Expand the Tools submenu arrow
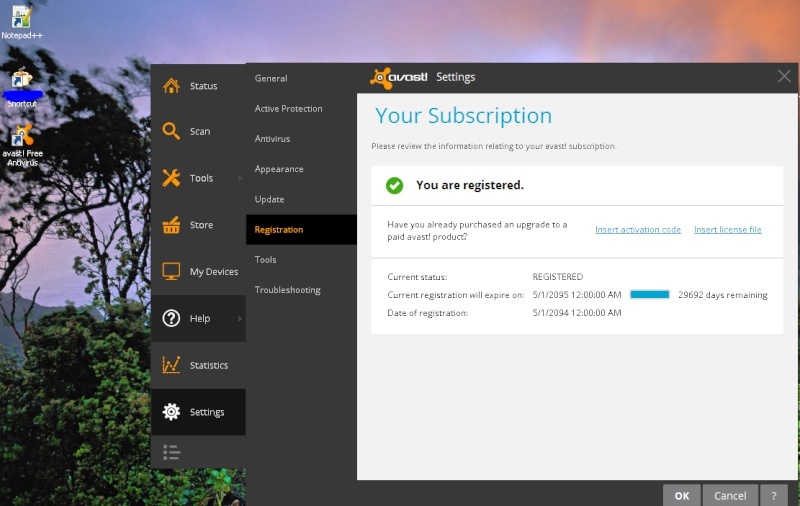Image resolution: width=800 pixels, height=506 pixels. tap(240, 178)
